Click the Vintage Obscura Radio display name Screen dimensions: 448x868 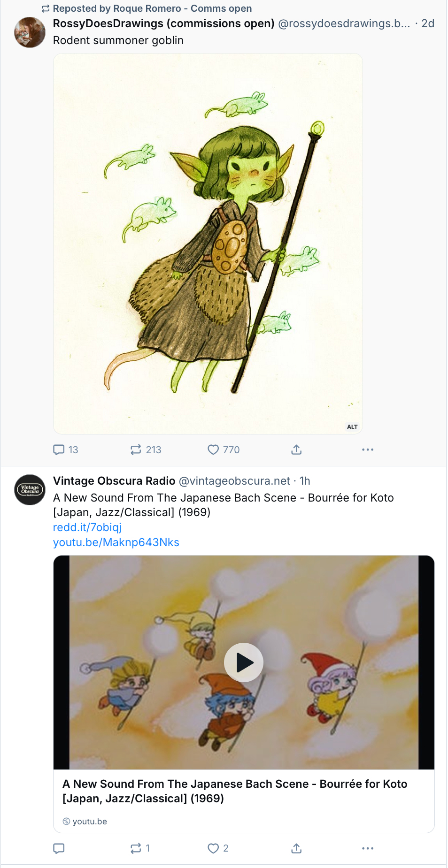tap(114, 481)
